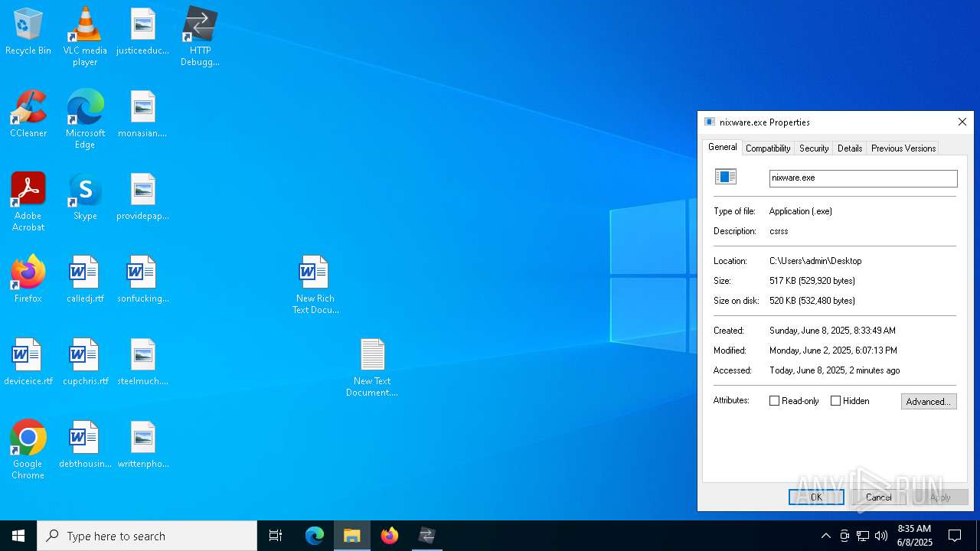This screenshot has width=980, height=551.
Task: Confirm the Properties dialog with OK
Action: click(816, 497)
